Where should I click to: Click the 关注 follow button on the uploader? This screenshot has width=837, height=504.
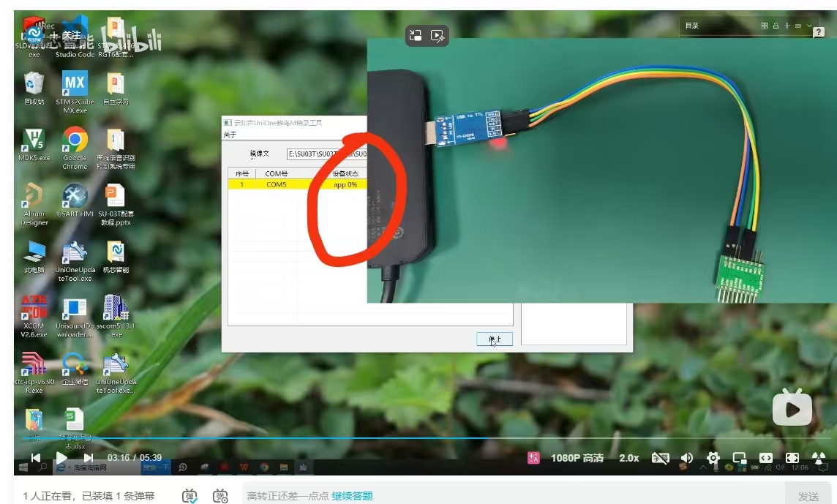[66, 35]
